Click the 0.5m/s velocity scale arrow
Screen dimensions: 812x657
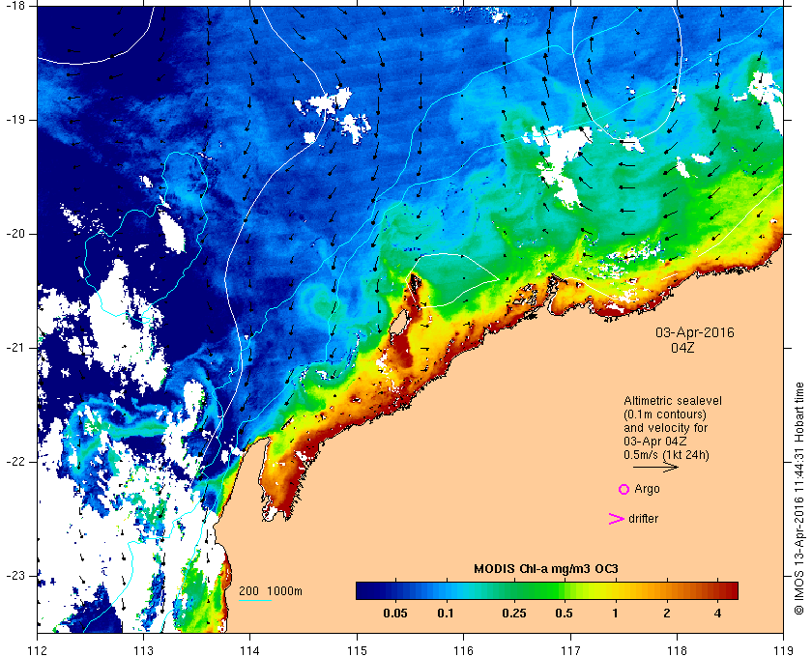tap(655, 467)
